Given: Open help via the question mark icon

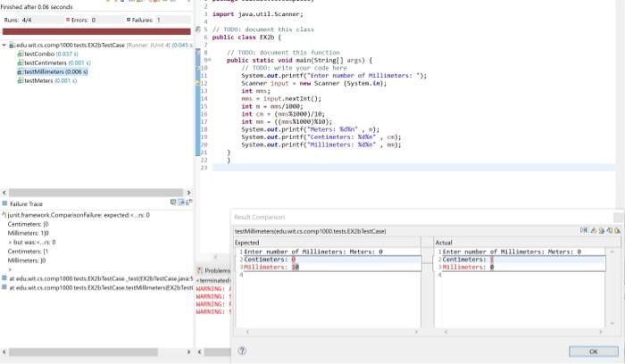Looking at the screenshot, I should coord(242,351).
